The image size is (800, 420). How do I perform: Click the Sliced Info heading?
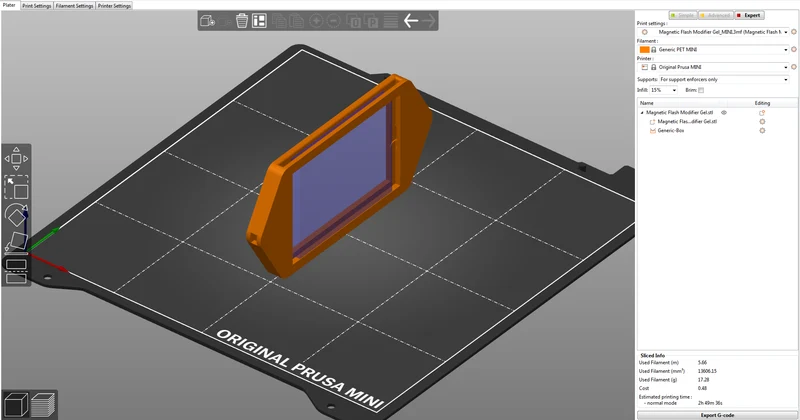coord(653,355)
